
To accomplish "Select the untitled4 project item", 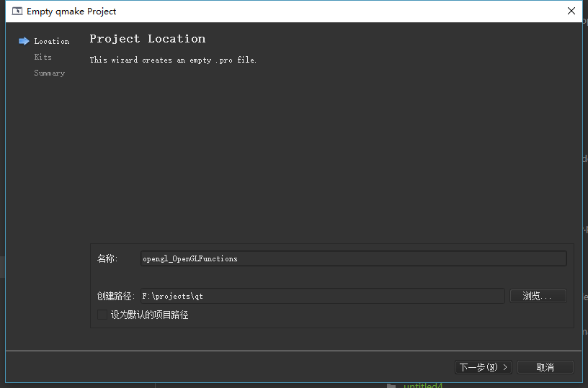I will click(x=423, y=386).
